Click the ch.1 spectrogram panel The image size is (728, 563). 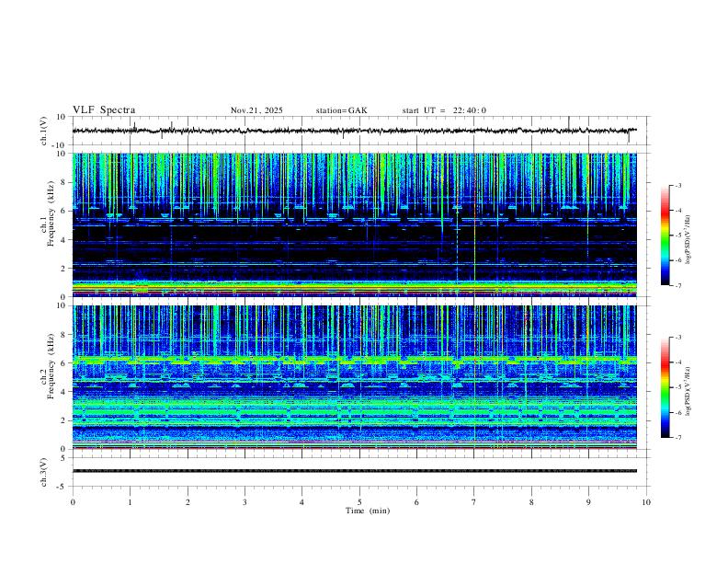354,224
